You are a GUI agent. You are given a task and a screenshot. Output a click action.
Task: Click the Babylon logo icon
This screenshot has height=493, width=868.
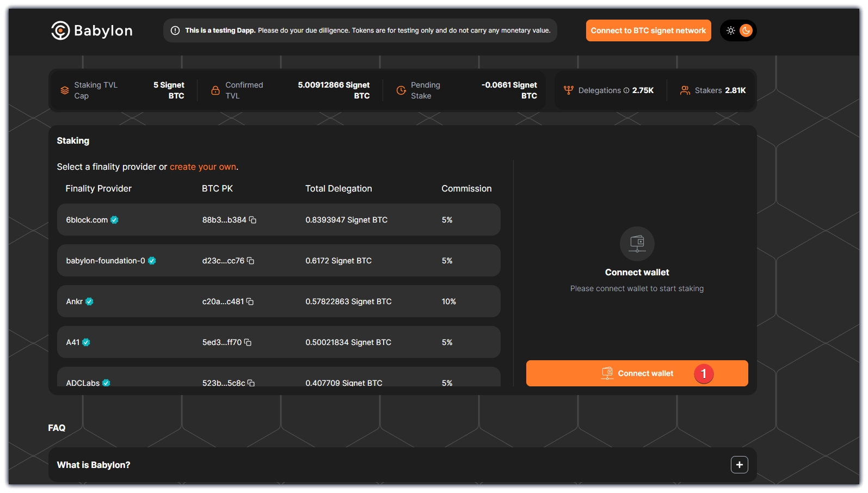60,30
